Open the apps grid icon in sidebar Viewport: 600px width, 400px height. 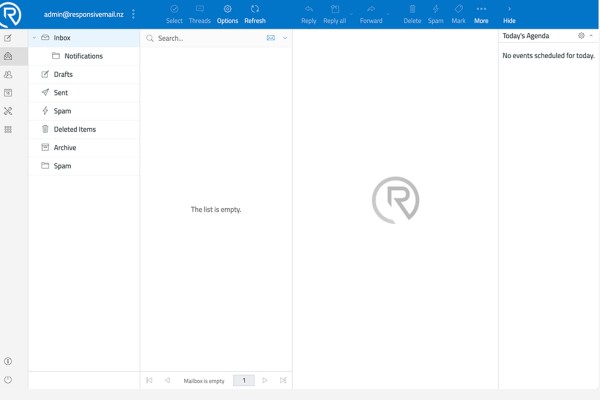pyautogui.click(x=8, y=130)
